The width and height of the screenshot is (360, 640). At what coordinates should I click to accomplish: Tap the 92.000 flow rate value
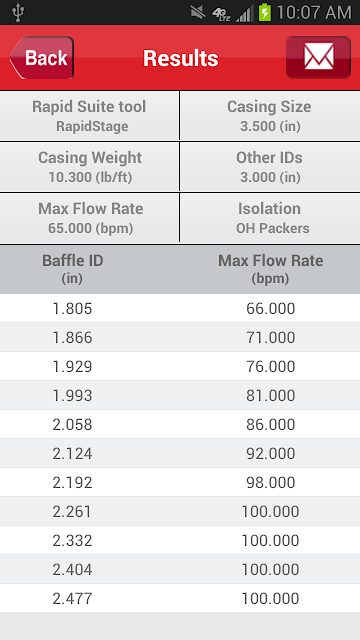(270, 453)
